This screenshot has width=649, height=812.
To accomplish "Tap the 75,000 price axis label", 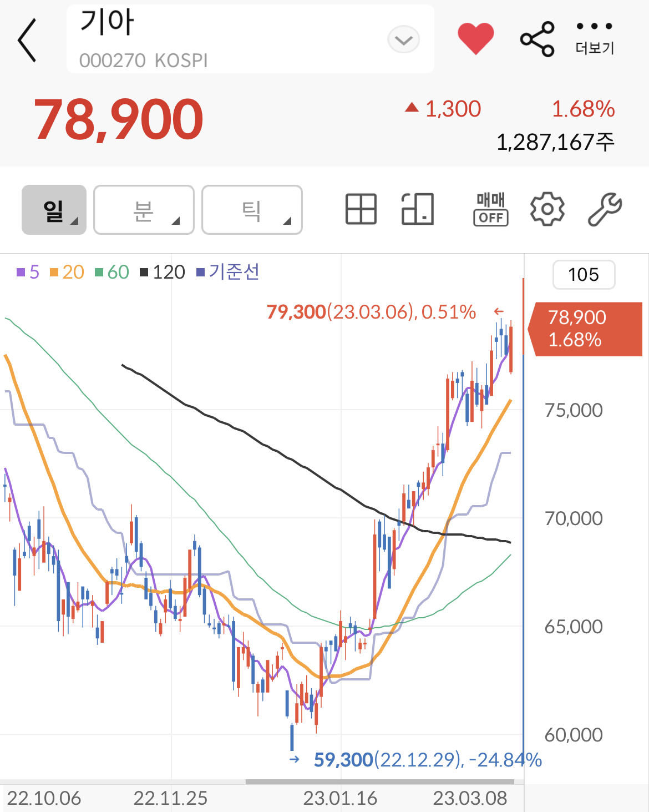I will click(574, 410).
